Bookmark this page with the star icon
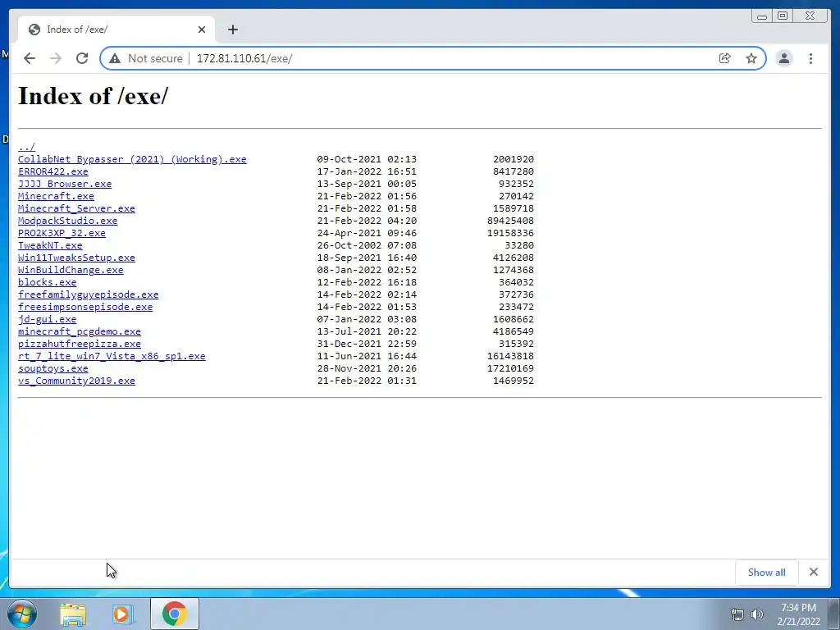The image size is (840, 630). tap(751, 58)
